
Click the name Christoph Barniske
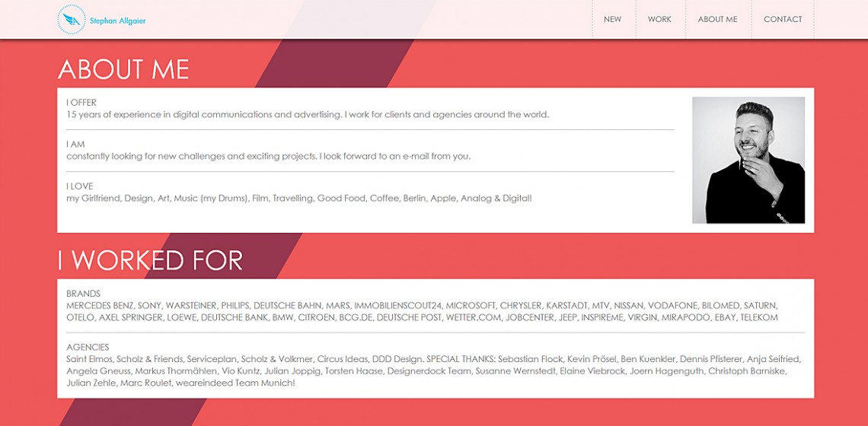pos(747,371)
